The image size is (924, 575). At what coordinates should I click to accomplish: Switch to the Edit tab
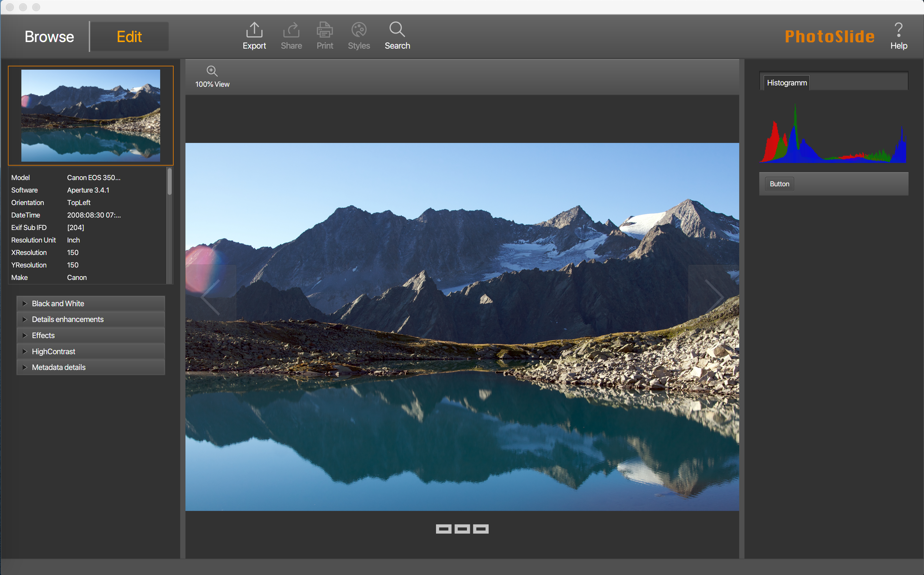click(129, 36)
